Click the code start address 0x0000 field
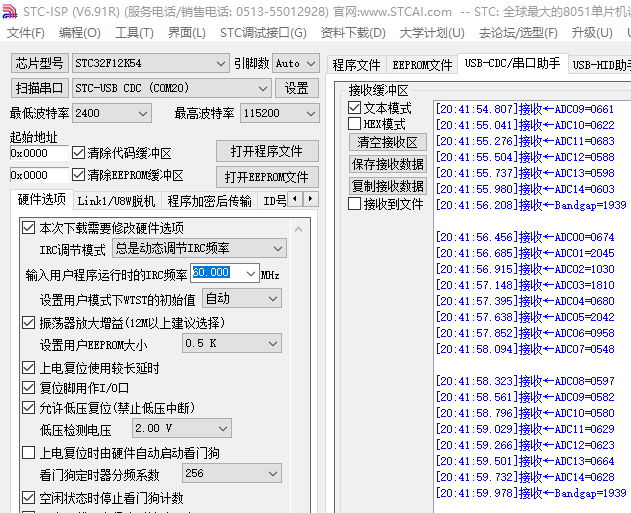 [39, 153]
